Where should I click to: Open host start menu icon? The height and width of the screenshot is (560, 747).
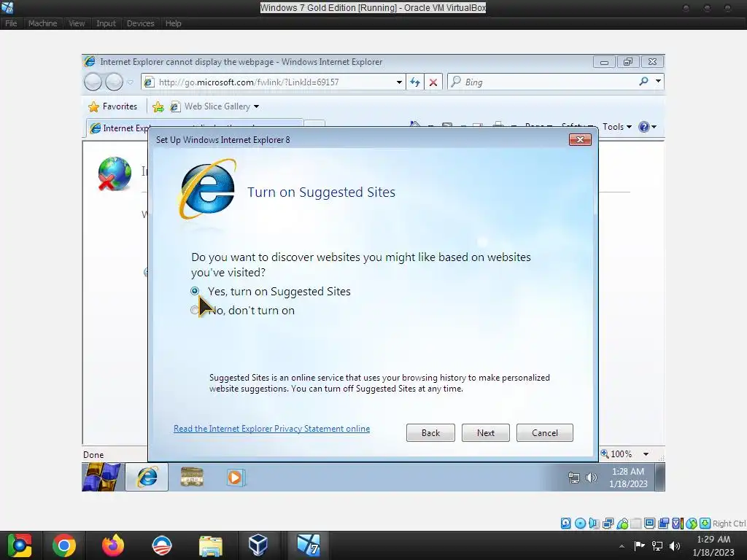pyautogui.click(x=19, y=545)
